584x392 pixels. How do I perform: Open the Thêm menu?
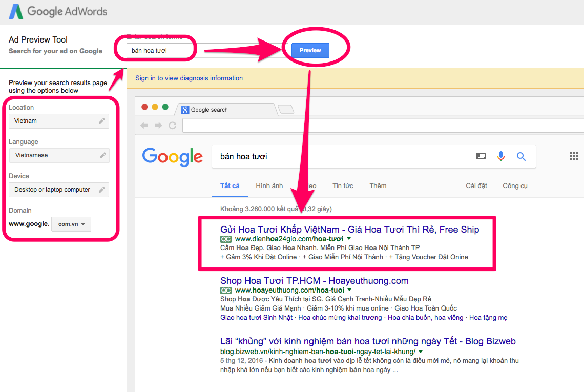point(378,185)
